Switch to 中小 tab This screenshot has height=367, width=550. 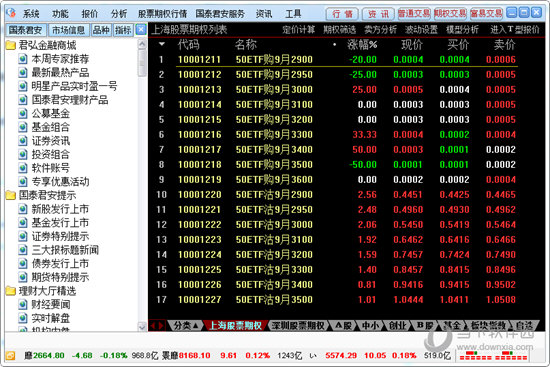(x=370, y=326)
